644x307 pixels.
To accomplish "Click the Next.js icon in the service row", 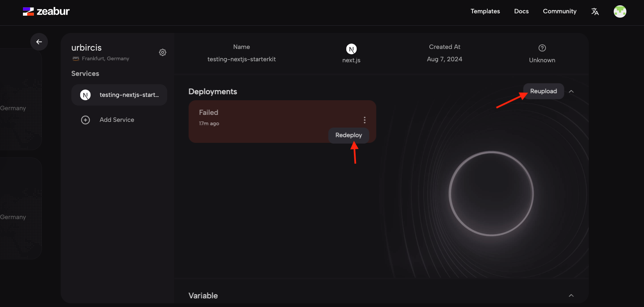I will [85, 95].
